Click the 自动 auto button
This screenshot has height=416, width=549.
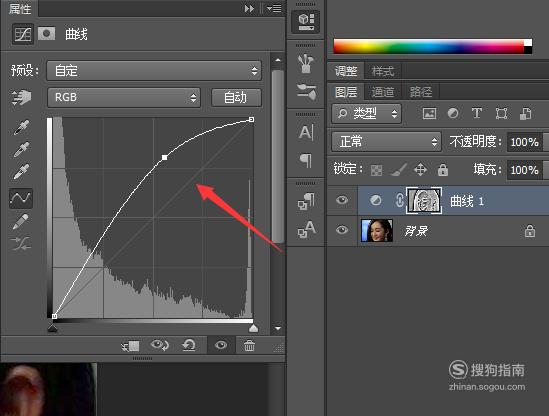(x=236, y=97)
